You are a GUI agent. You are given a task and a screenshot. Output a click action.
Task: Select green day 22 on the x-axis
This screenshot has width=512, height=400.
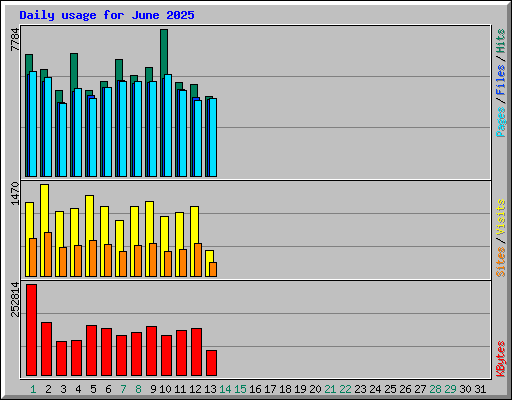point(345,389)
